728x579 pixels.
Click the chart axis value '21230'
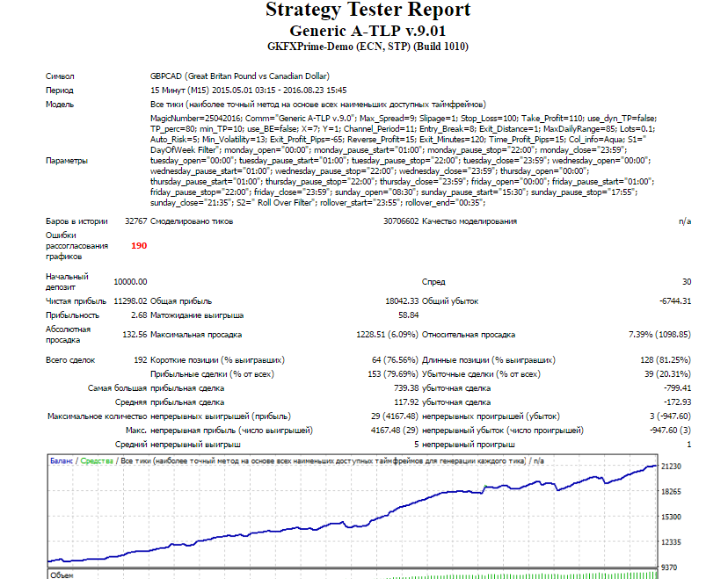pos(671,467)
